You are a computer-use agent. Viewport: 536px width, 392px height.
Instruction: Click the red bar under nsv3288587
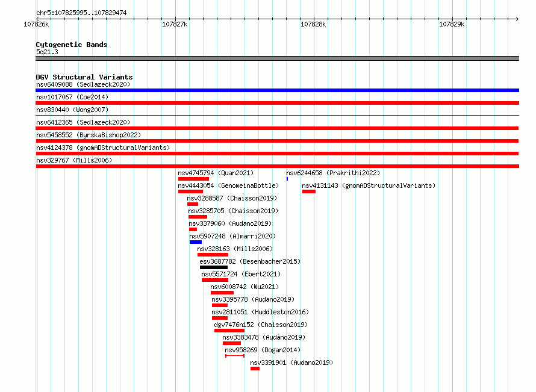[193, 204]
